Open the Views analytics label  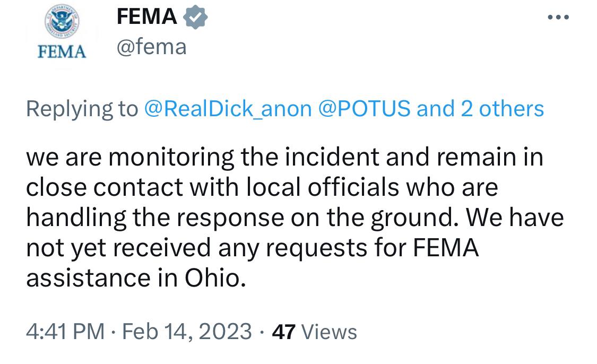point(328,332)
